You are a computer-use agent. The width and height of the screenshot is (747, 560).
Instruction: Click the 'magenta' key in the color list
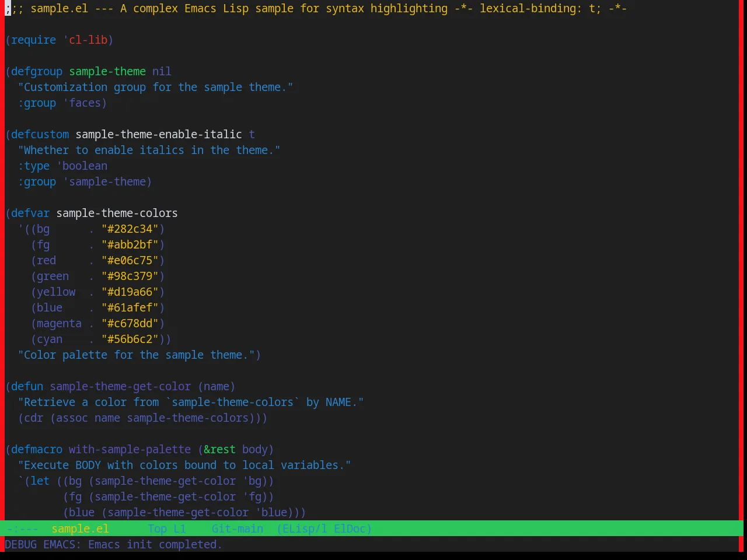59,323
